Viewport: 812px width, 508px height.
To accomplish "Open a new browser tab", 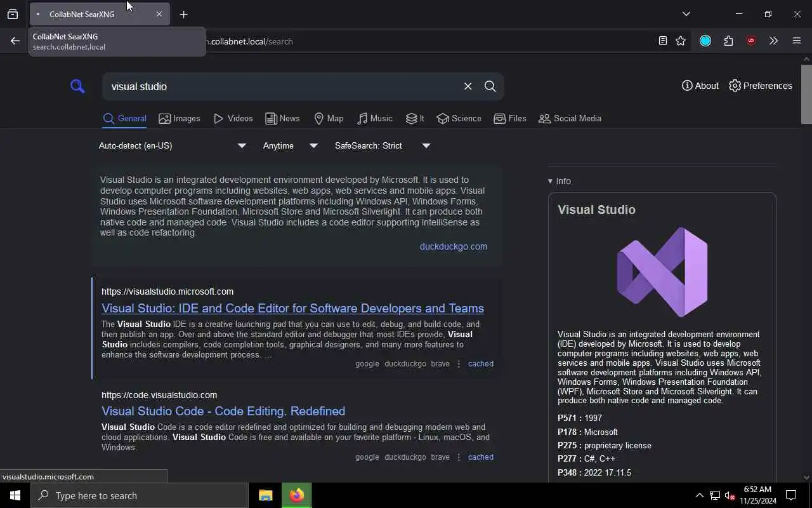I will coord(183,14).
